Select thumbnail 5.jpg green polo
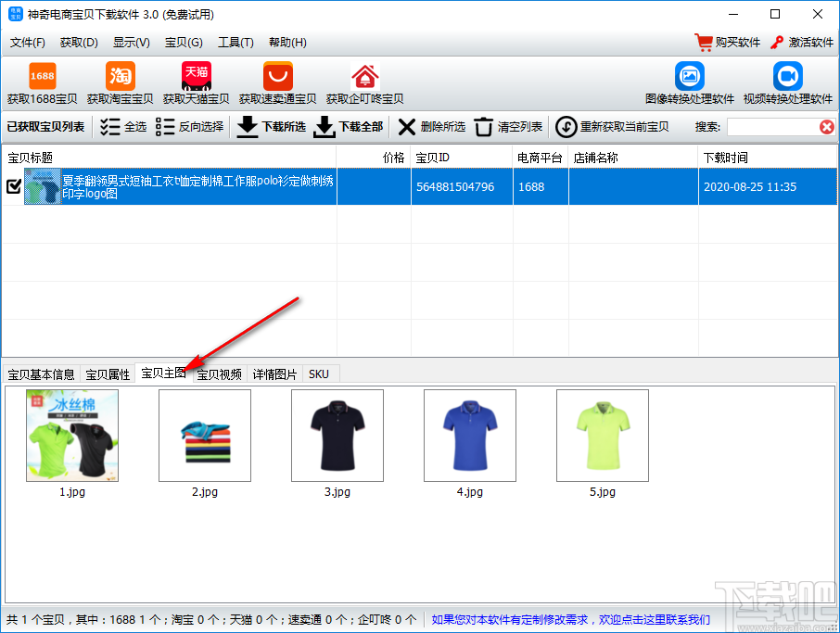Viewport: 840px width, 633px height. [x=603, y=436]
